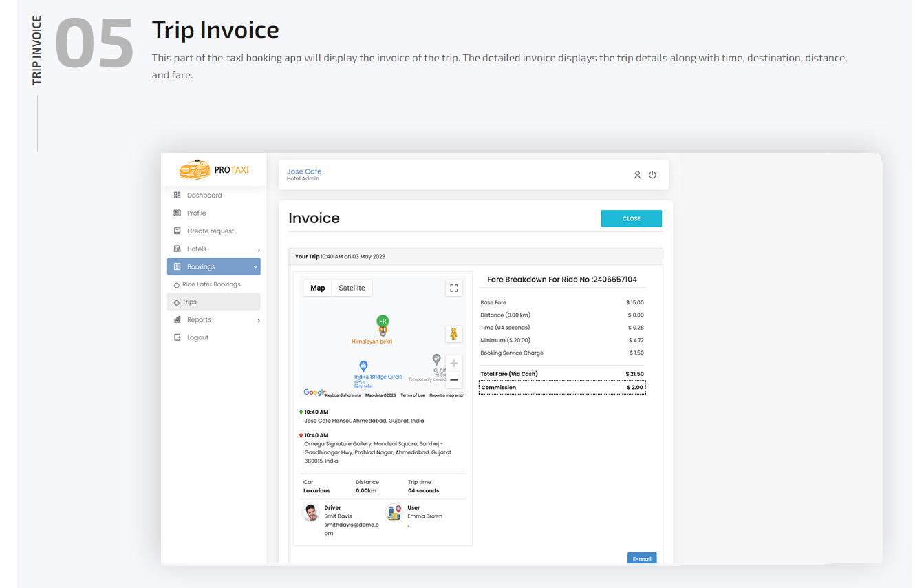
Task: Click the power icon in header
Action: click(652, 175)
